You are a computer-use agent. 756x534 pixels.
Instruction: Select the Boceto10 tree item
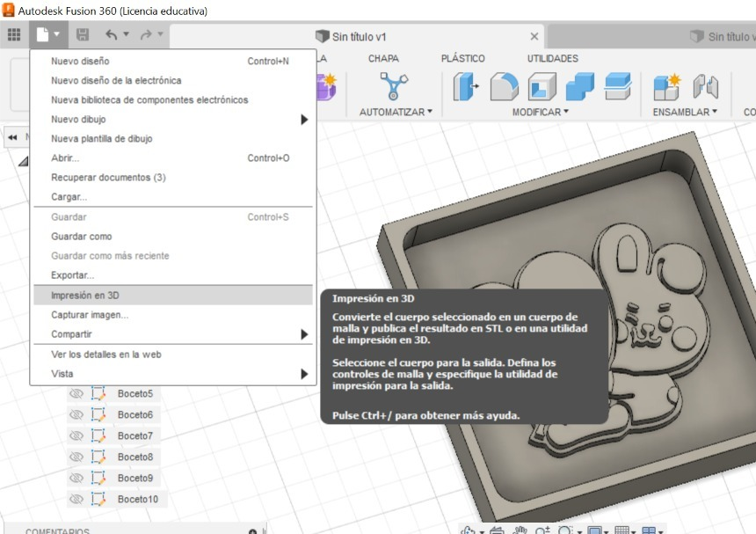point(137,500)
